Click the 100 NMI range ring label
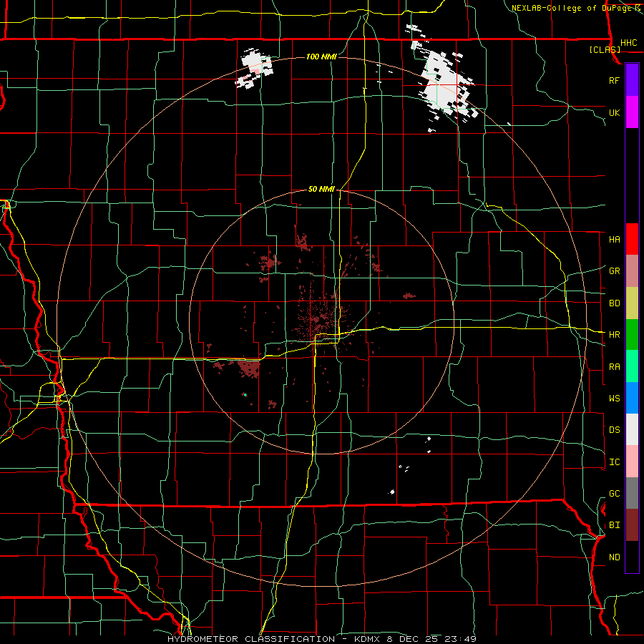Viewport: 644px width, 644px height. 321,57
